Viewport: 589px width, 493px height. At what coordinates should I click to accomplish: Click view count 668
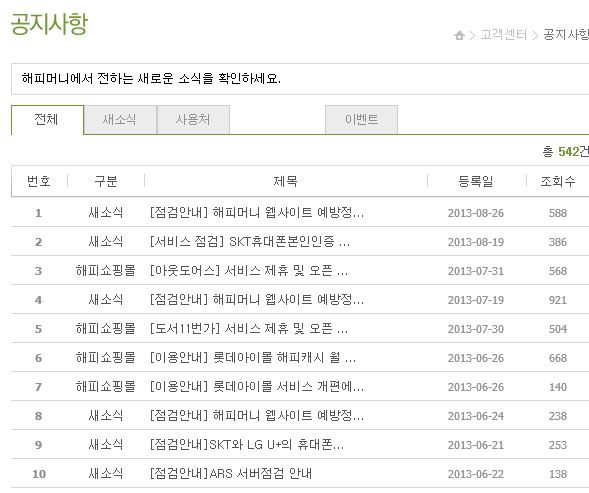pyautogui.click(x=558, y=358)
